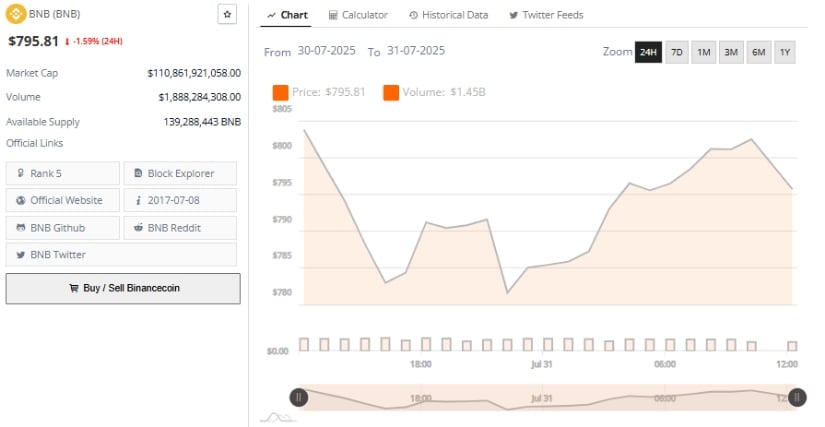Viewport: 825px width, 427px height.
Task: Open the BNB Reddit link
Action: pyautogui.click(x=180, y=228)
